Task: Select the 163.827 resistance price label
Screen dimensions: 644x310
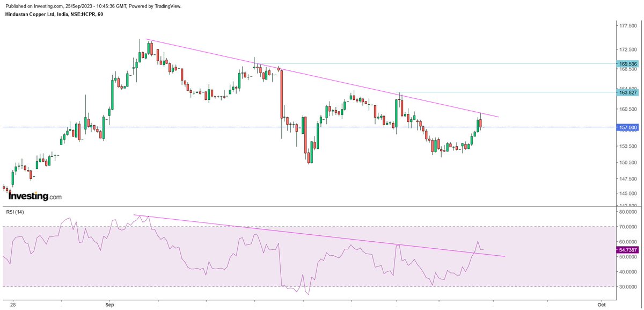Action: click(627, 93)
